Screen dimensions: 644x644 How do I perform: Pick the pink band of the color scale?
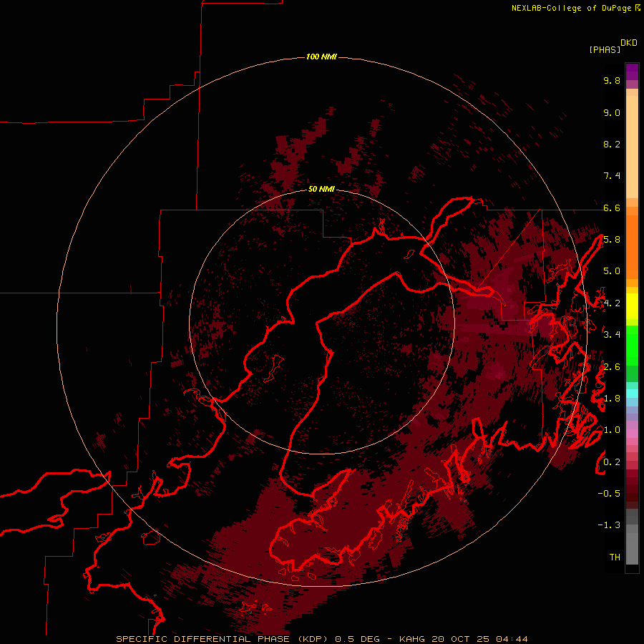[x=632, y=434]
